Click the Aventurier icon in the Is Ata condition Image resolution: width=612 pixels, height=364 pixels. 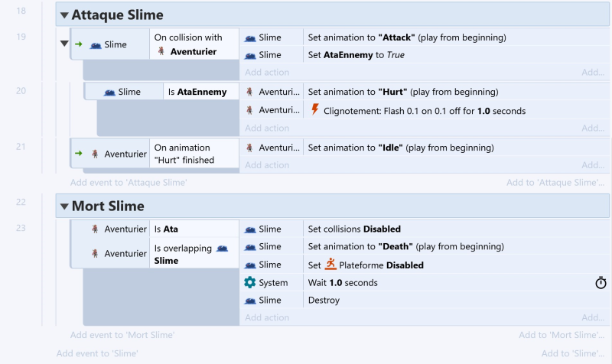95,229
